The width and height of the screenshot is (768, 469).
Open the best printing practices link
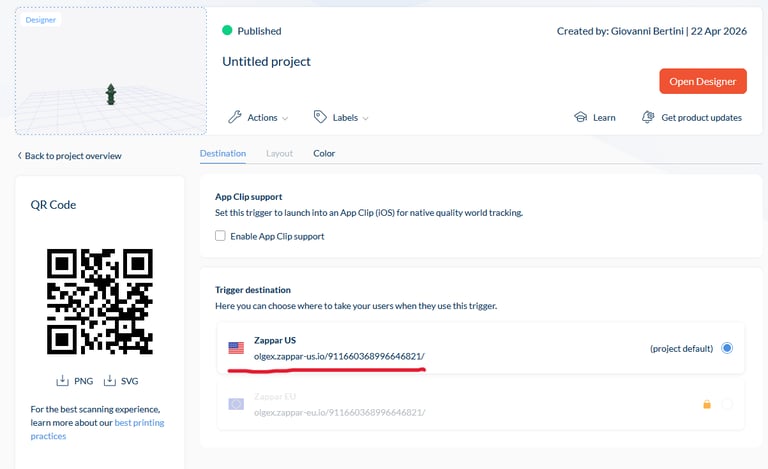[97, 429]
